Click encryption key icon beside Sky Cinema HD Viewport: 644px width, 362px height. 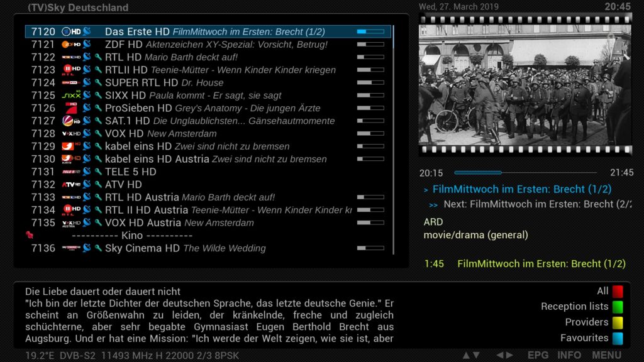(98, 248)
